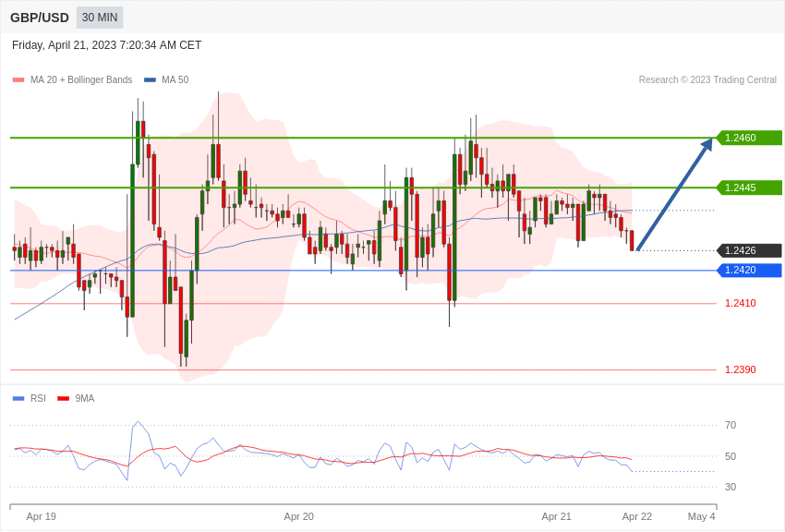Click the Apr 22 date axis label

click(x=637, y=516)
